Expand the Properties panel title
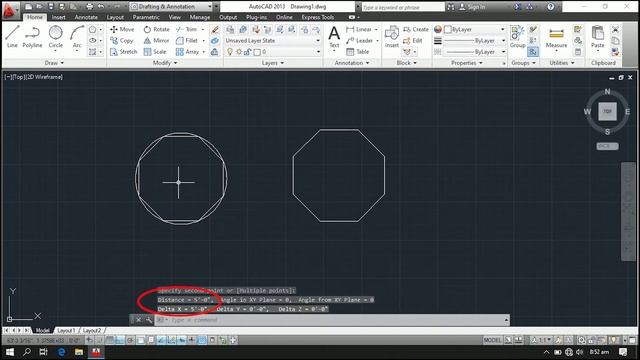The image size is (640, 360). (467, 63)
